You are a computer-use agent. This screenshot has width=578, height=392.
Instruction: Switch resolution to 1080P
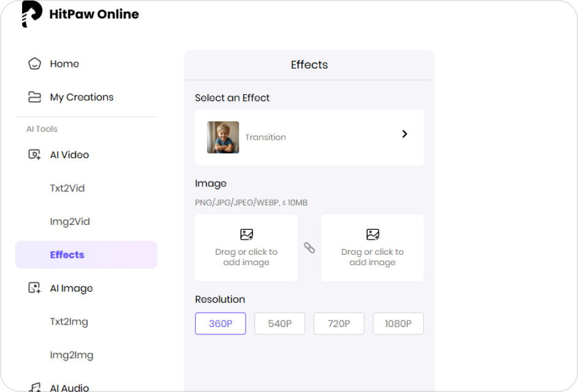coord(398,323)
